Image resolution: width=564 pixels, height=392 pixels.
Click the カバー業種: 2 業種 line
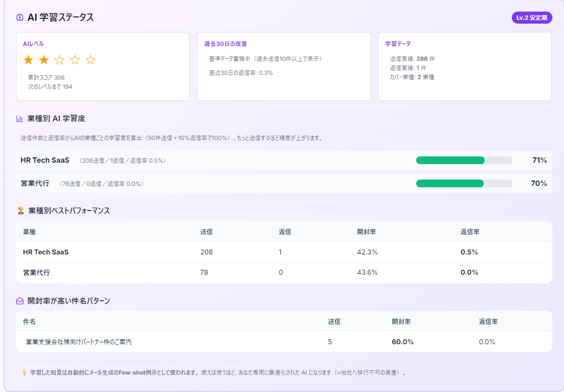click(x=412, y=77)
